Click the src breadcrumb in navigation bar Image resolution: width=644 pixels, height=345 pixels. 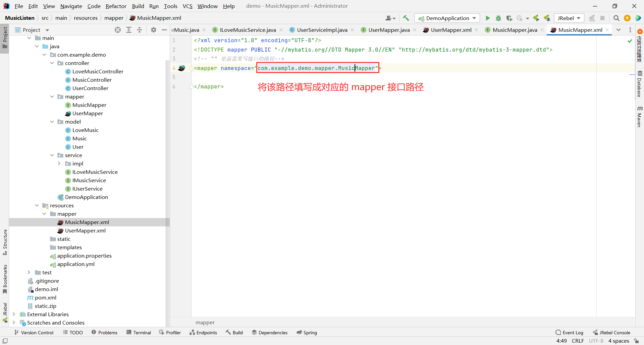(45, 18)
